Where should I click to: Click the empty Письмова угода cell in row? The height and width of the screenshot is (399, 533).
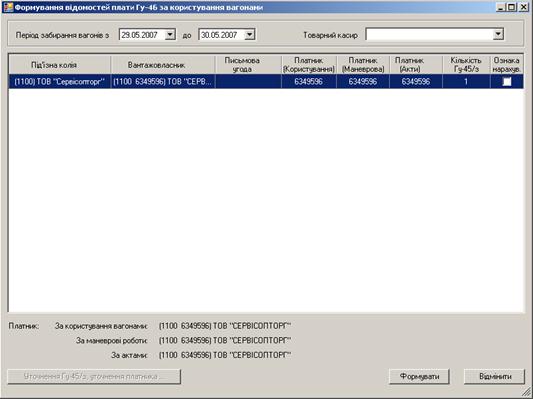coord(248,82)
